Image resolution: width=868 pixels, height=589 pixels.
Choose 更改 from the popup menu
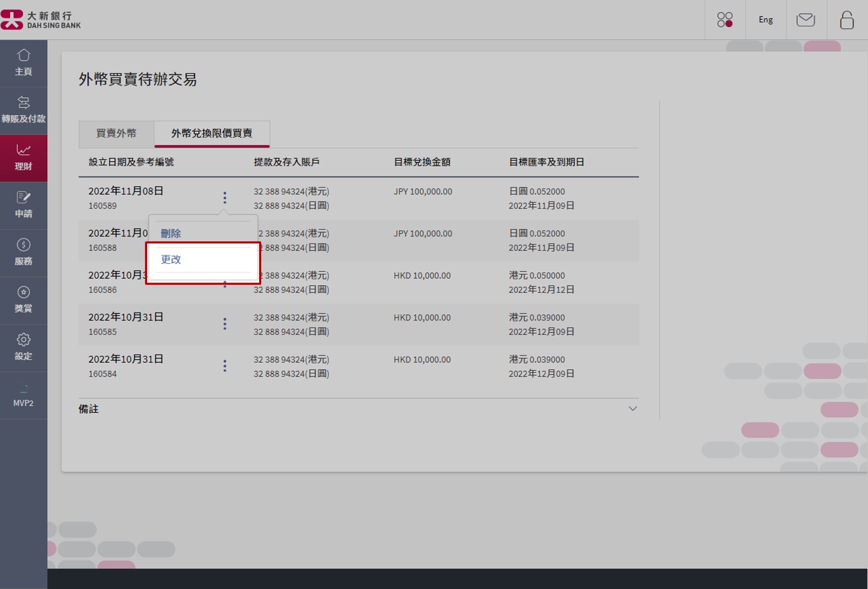click(x=171, y=260)
